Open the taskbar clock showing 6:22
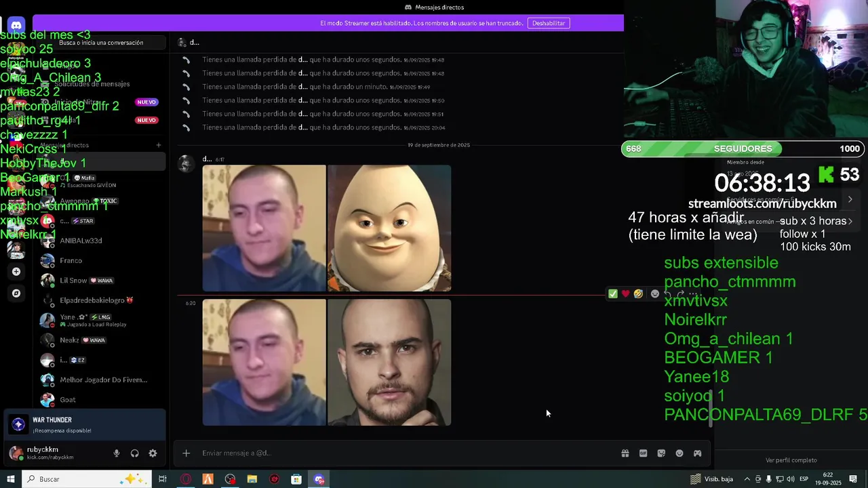Viewport: 868px width, 488px height. click(828, 479)
